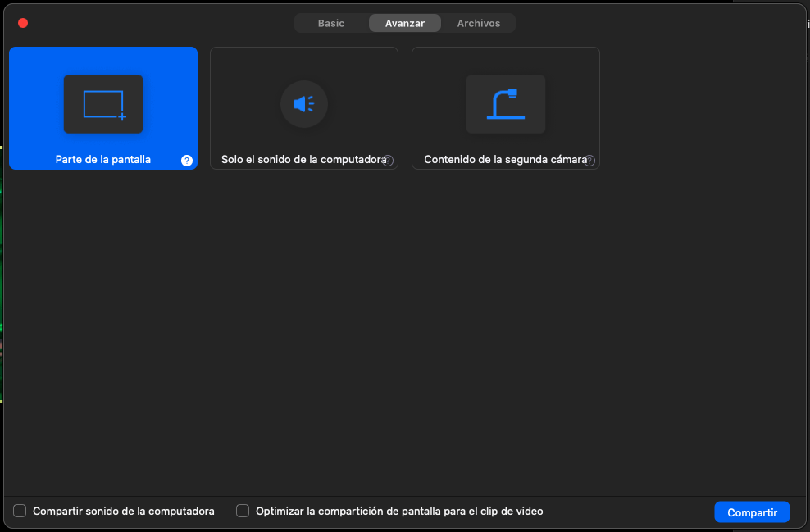The image size is (810, 532).
Task: Switch to the Basic tab
Action: (x=331, y=23)
